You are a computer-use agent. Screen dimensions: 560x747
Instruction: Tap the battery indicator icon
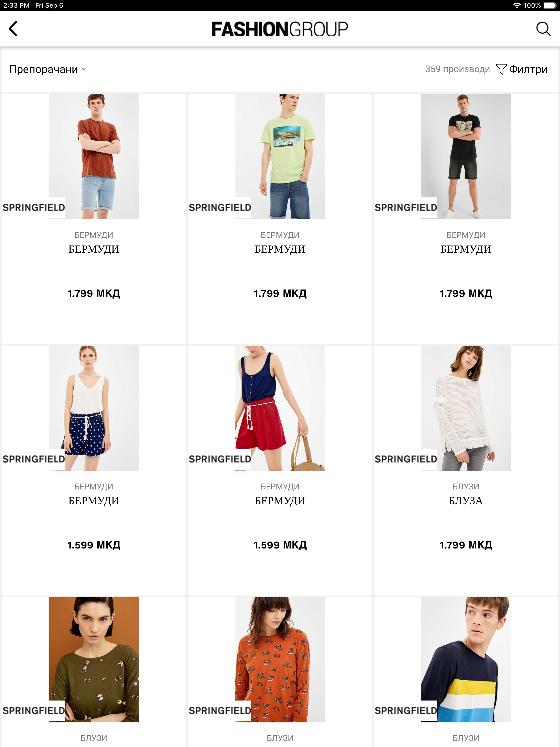(x=550, y=5)
